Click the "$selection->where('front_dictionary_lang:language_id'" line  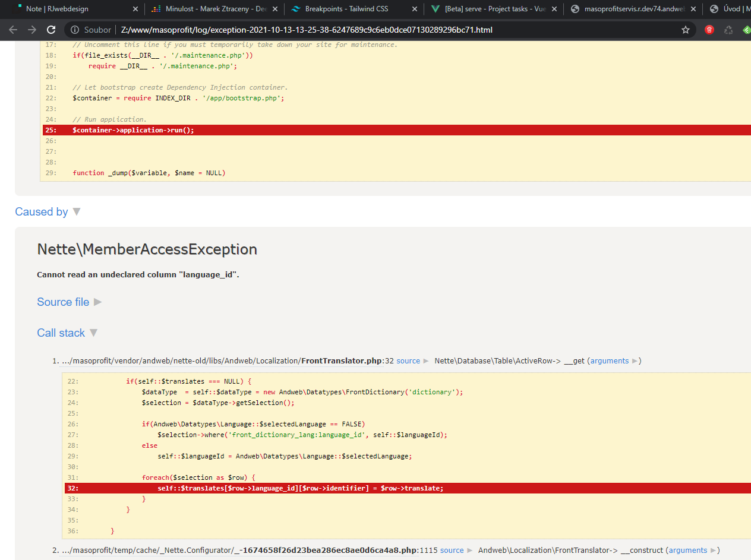302,435
